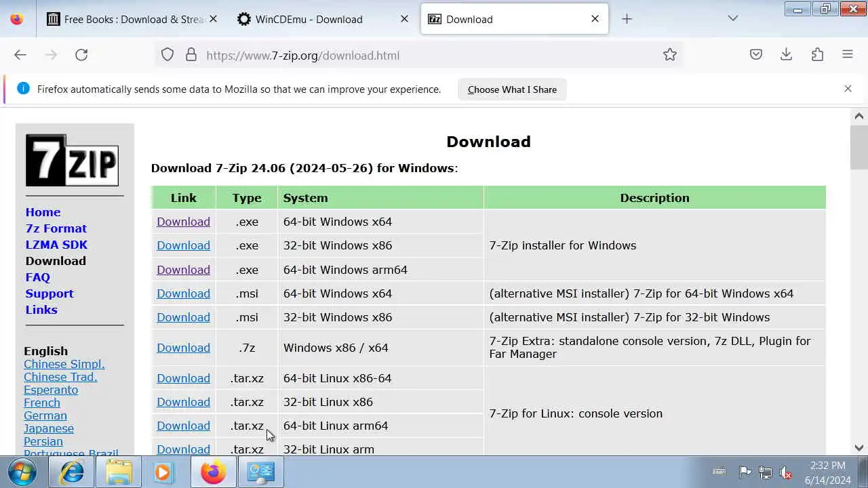Viewport: 868px width, 488px height.
Task: Switch language to French
Action: coord(42,403)
